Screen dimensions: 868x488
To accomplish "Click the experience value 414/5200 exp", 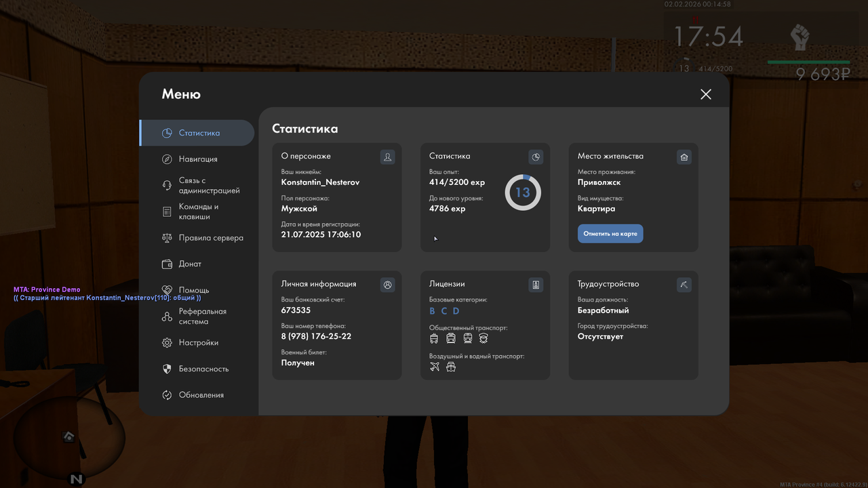I will coord(457,182).
